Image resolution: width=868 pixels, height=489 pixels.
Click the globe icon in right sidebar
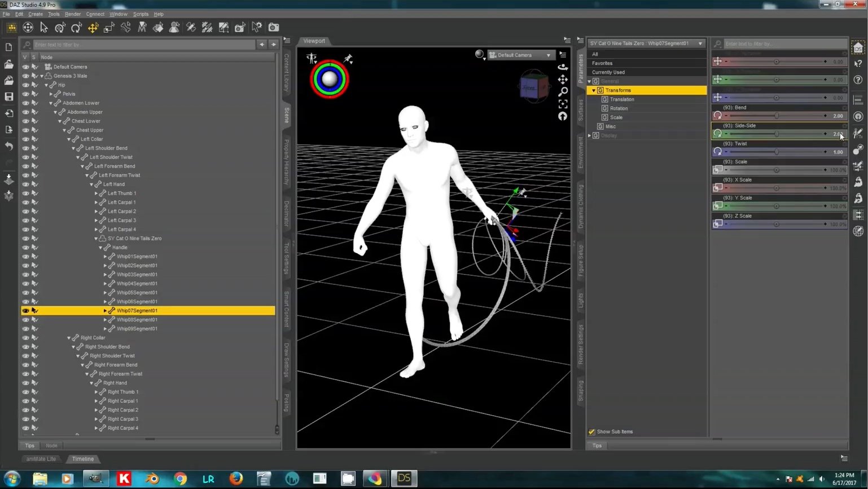(x=858, y=231)
